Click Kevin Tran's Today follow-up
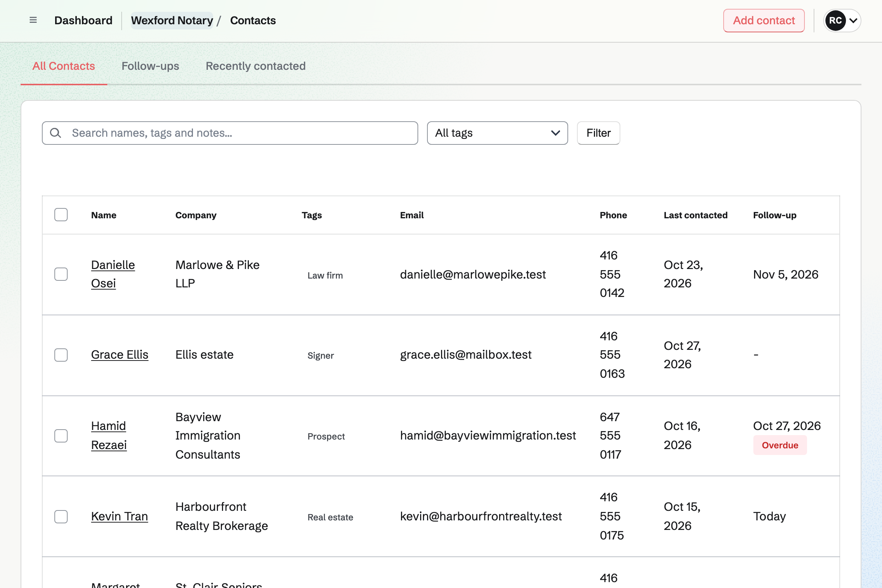Image resolution: width=882 pixels, height=588 pixels. [x=770, y=516]
